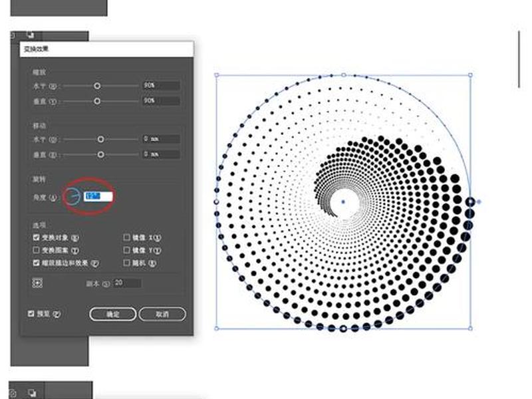Click the bottom-right bounding box handle
532x399 pixels.
point(470,328)
